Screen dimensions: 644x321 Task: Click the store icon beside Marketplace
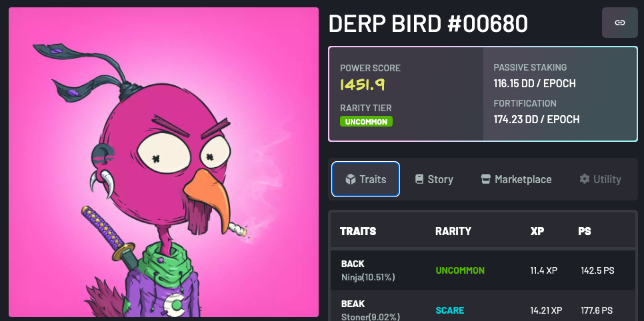(486, 179)
